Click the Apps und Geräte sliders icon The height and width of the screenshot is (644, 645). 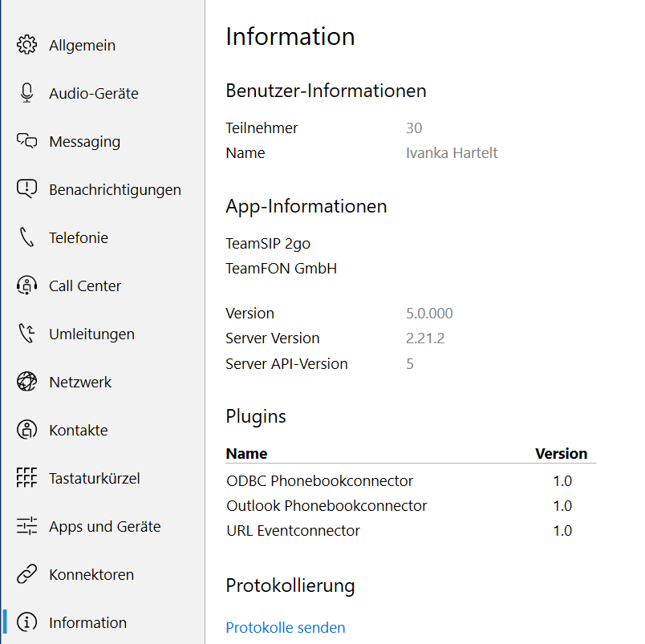pos(26,526)
